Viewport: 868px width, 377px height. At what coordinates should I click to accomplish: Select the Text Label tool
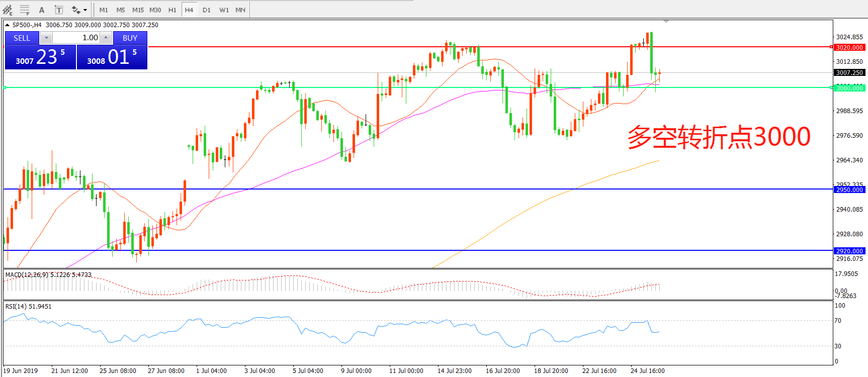point(59,10)
